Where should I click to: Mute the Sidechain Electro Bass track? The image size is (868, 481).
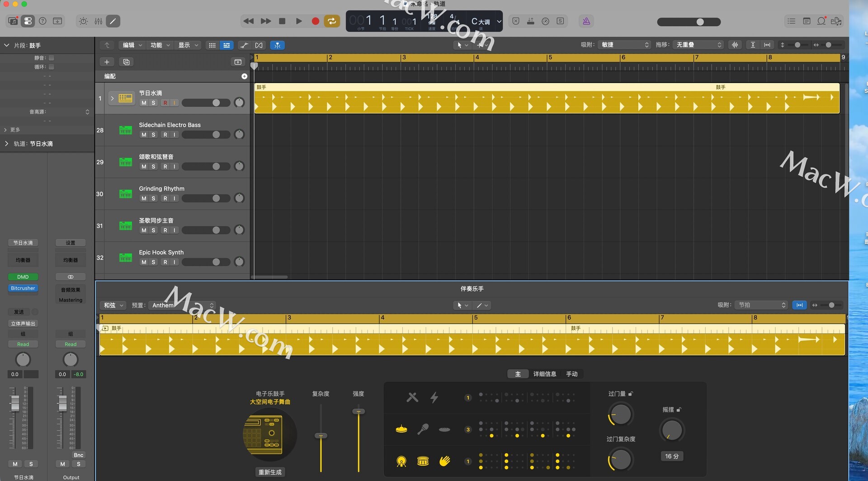coord(144,135)
